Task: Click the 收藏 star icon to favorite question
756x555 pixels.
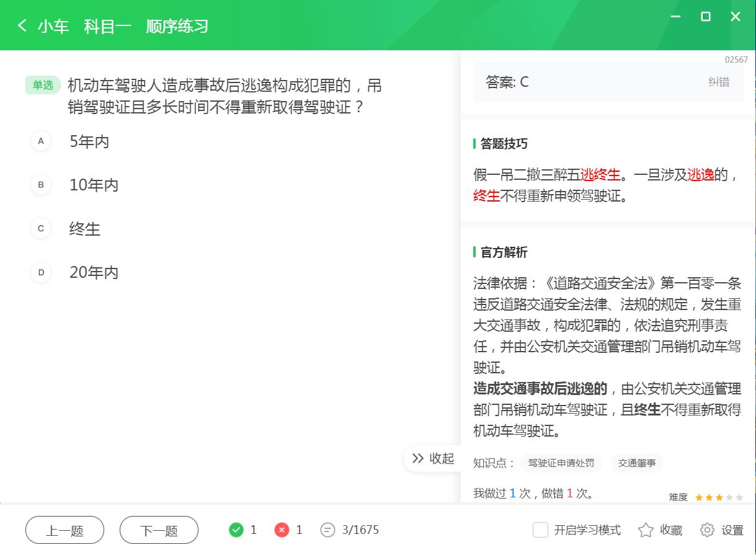Action: (x=644, y=530)
